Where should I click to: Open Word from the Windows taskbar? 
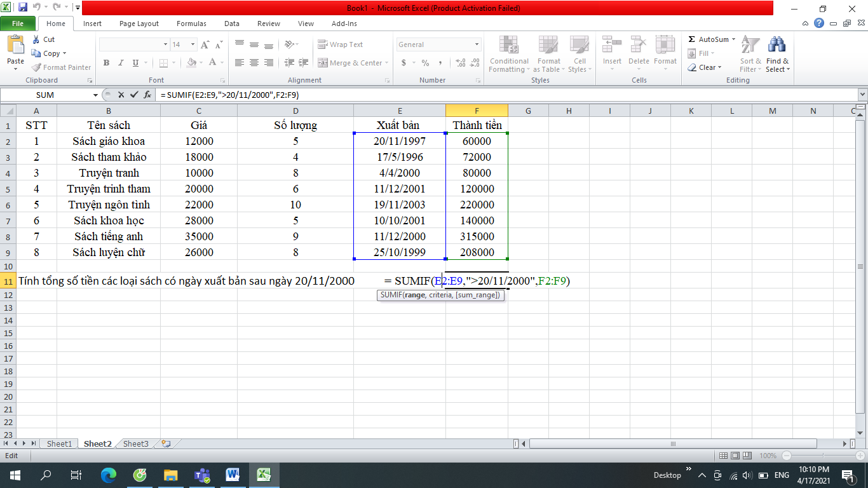pyautogui.click(x=233, y=475)
